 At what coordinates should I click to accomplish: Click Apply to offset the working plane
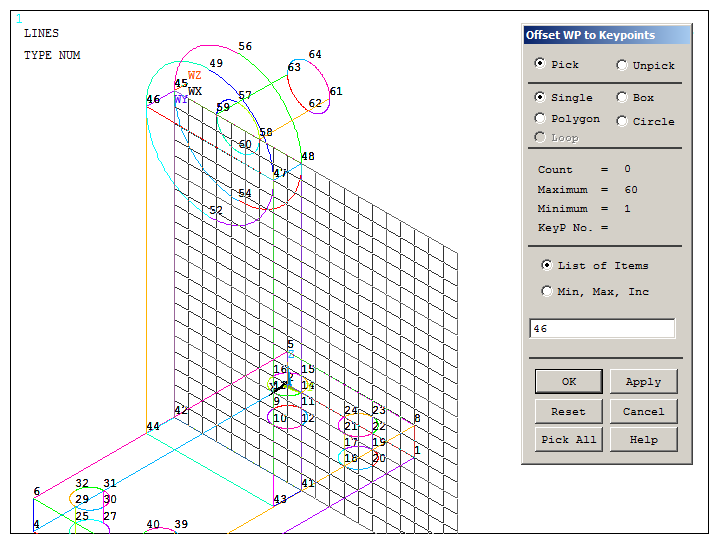[643, 382]
